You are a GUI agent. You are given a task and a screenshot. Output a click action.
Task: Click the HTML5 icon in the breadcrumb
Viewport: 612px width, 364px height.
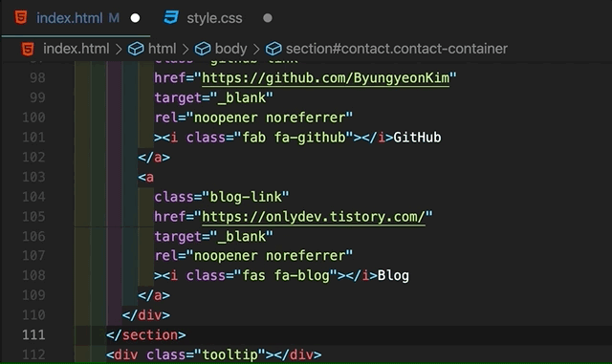pyautogui.click(x=28, y=49)
